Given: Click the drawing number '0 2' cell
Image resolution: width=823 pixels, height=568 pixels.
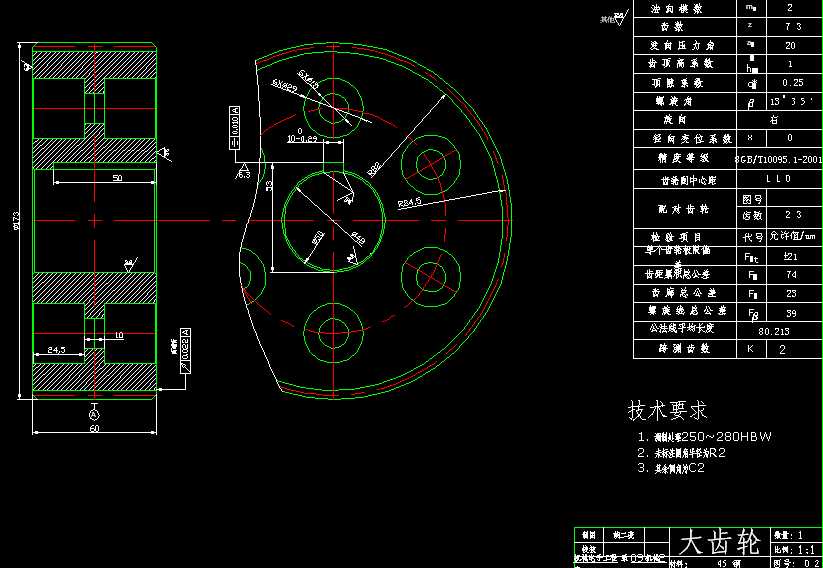Looking at the screenshot, I should tap(796, 563).
